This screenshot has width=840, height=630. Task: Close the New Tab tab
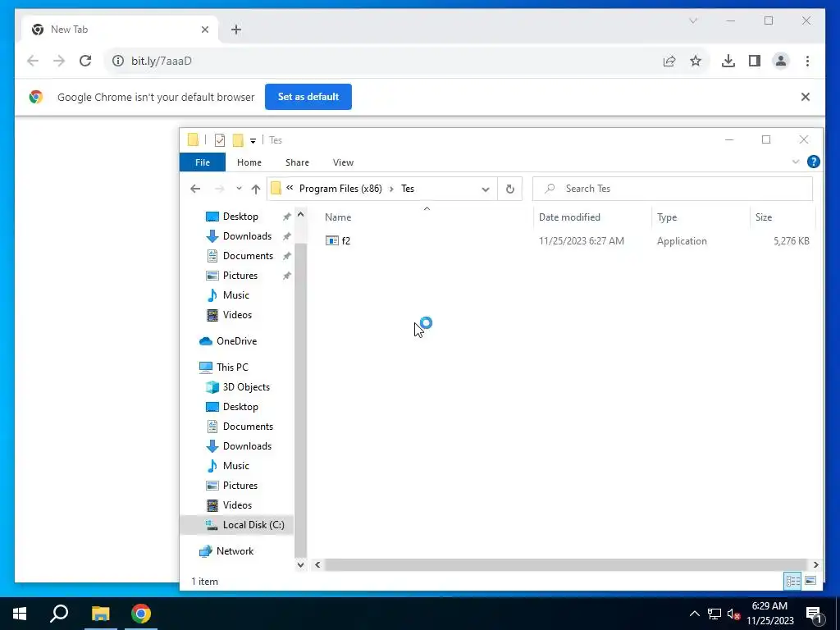click(x=204, y=30)
